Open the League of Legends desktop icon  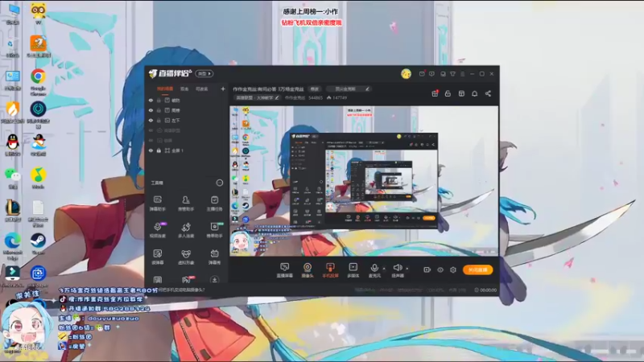[x=12, y=211]
